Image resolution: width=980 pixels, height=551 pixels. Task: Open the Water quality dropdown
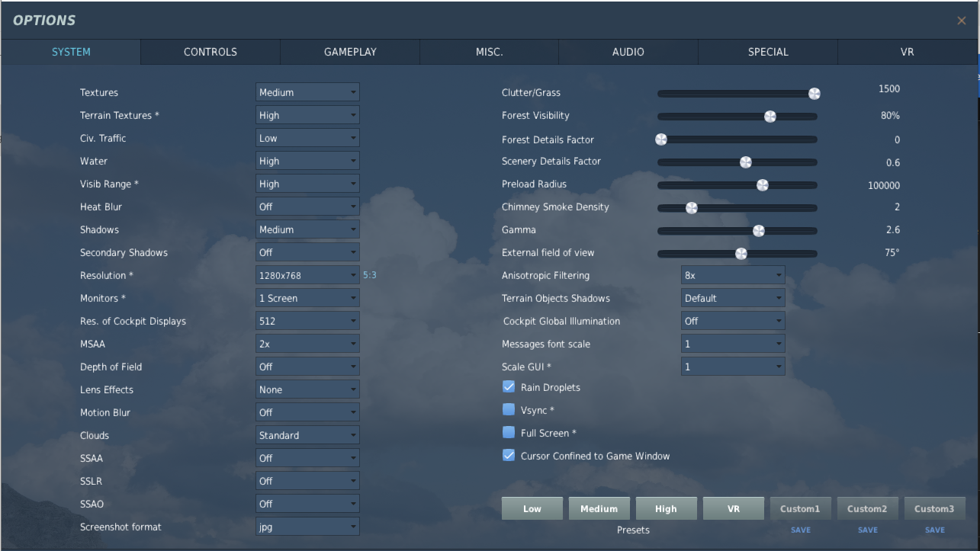pyautogui.click(x=307, y=161)
